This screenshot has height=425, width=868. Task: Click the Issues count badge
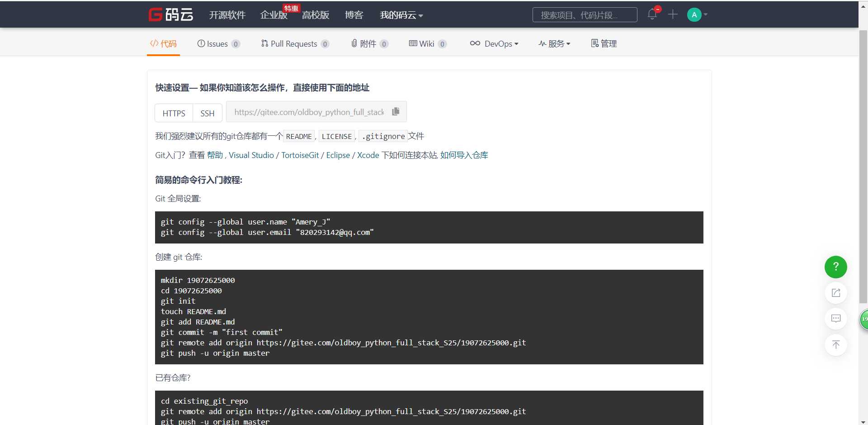(x=236, y=44)
